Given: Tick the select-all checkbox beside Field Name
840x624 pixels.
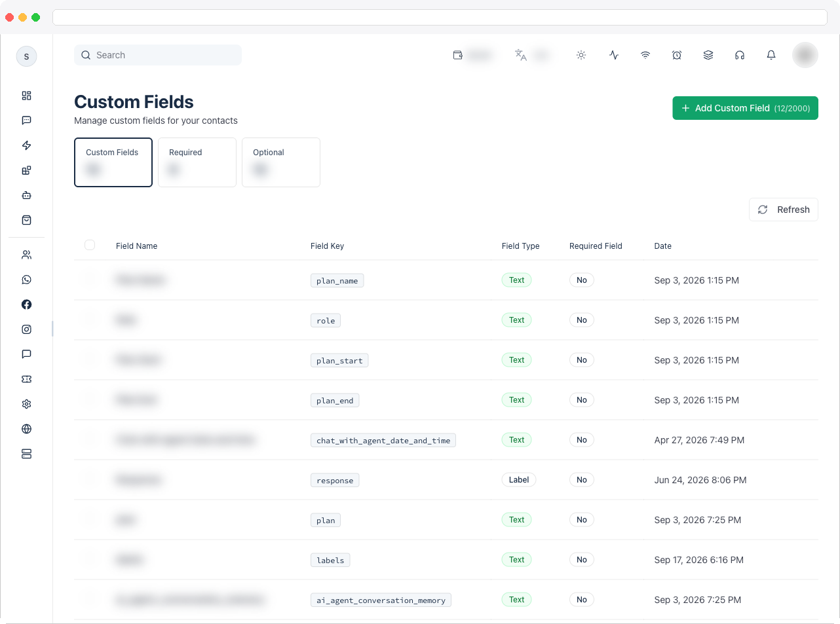Looking at the screenshot, I should tap(90, 245).
